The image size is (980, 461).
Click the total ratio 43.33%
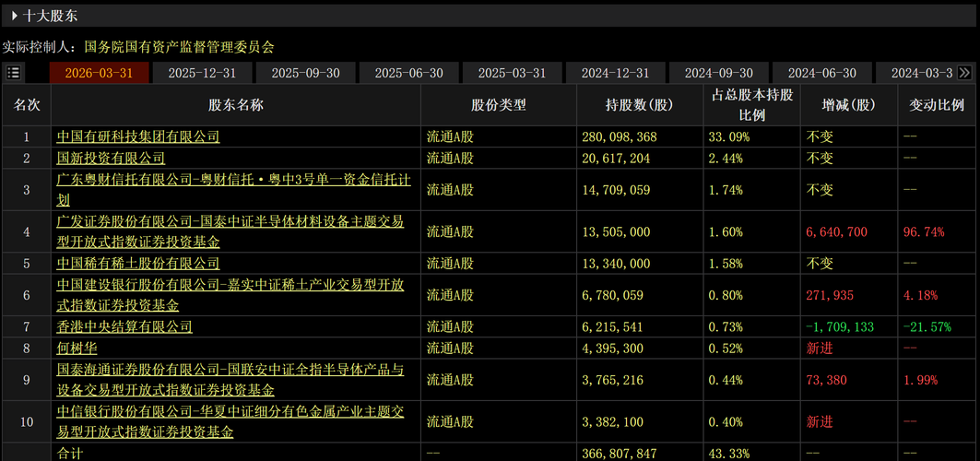click(x=728, y=453)
